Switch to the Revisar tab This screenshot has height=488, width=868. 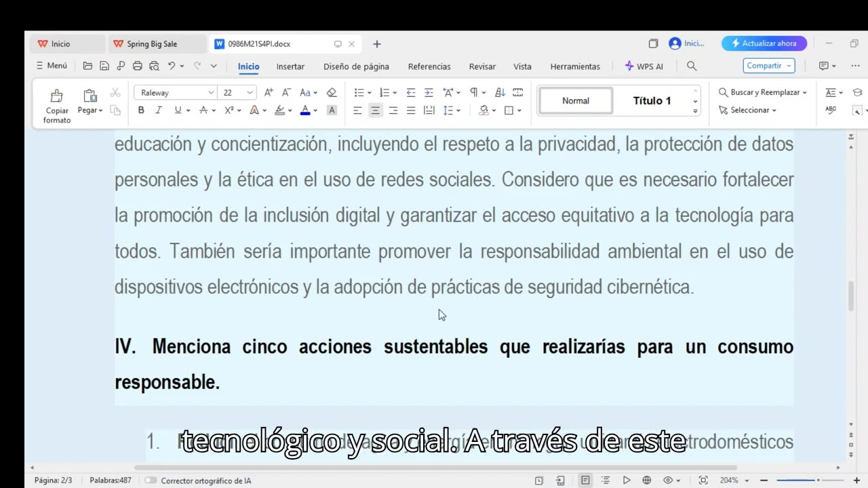482,66
